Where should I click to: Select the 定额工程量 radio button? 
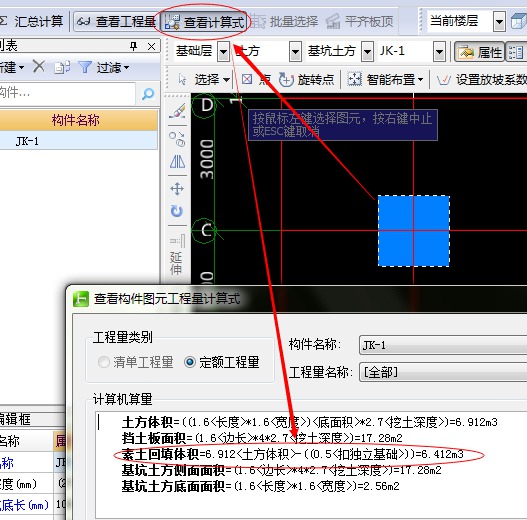pos(190,362)
